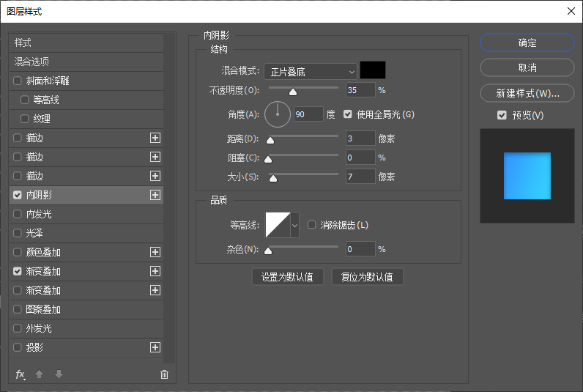Add another 内阴影 with plus icon
Screen dimensions: 583x392
(x=155, y=195)
